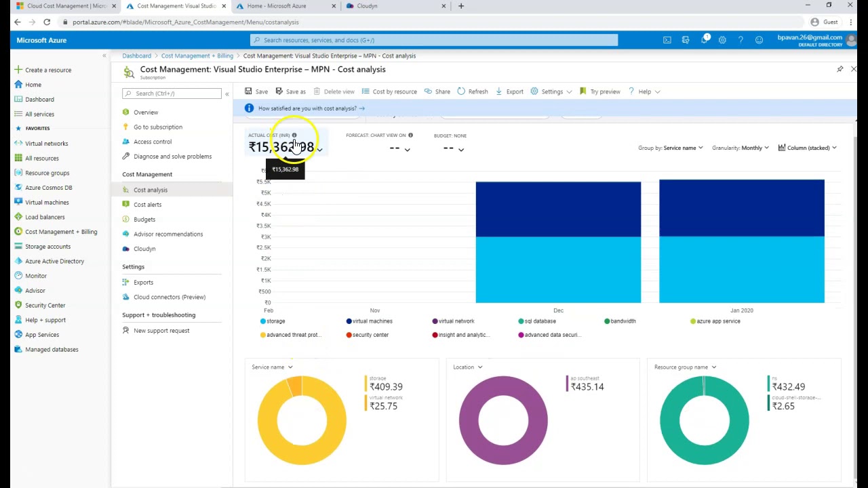This screenshot has width=868, height=488.
Task: Open Group by Service name dropdown
Action: coord(671,148)
